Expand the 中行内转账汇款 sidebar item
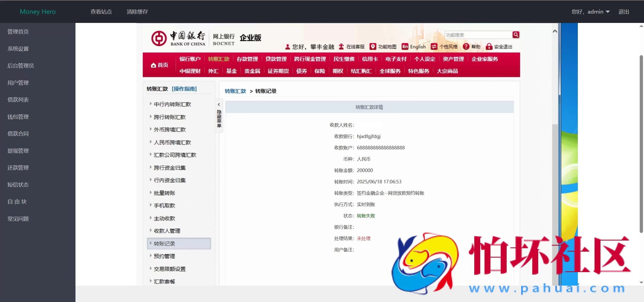This screenshot has width=644, height=302. (x=172, y=104)
